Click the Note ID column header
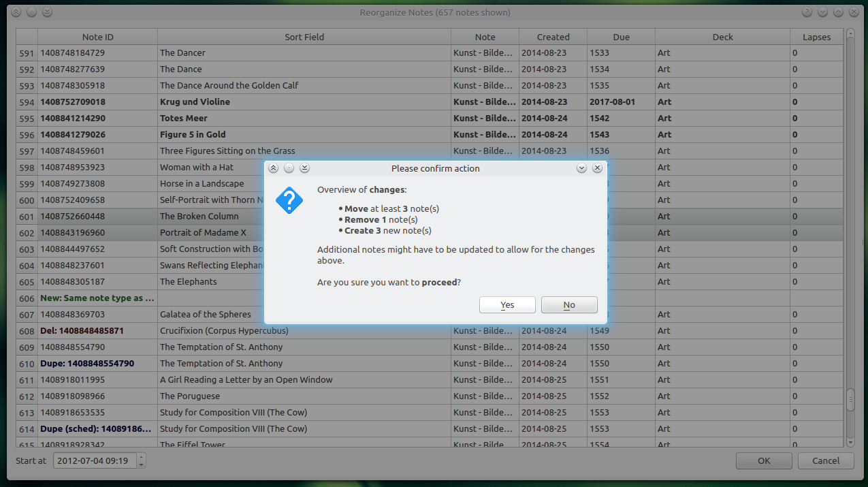This screenshot has height=487, width=868. tap(97, 37)
